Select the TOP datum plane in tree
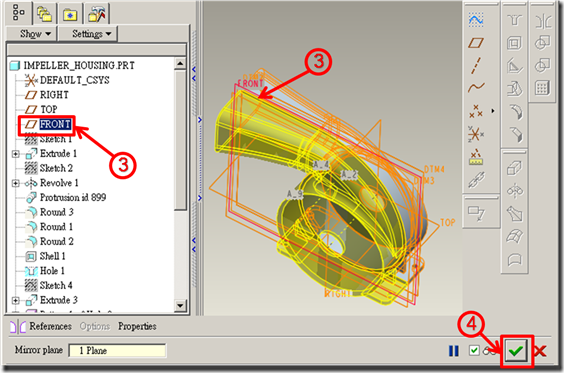This screenshot has width=564, height=373. click(41, 109)
